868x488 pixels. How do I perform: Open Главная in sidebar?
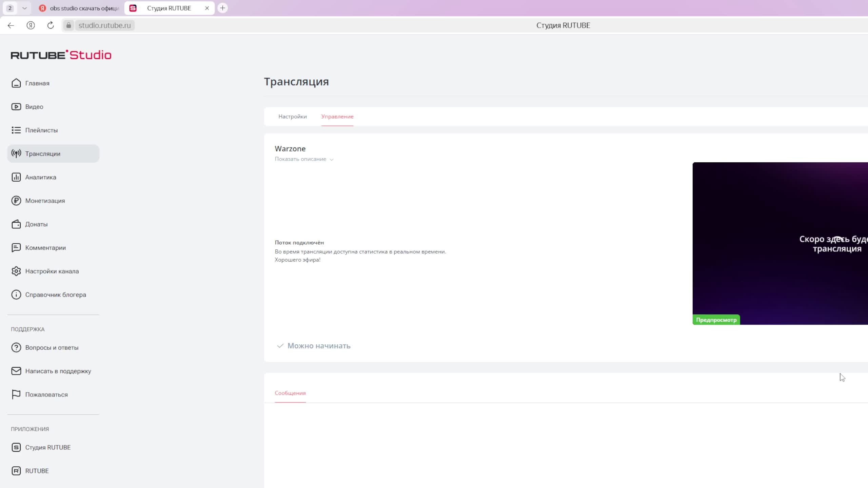pyautogui.click(x=53, y=83)
